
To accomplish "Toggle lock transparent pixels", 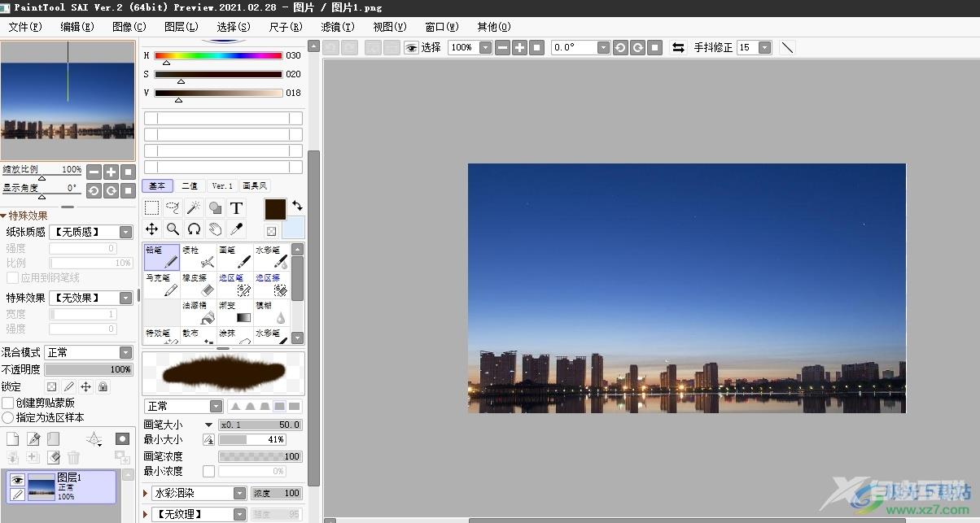I will [51, 387].
